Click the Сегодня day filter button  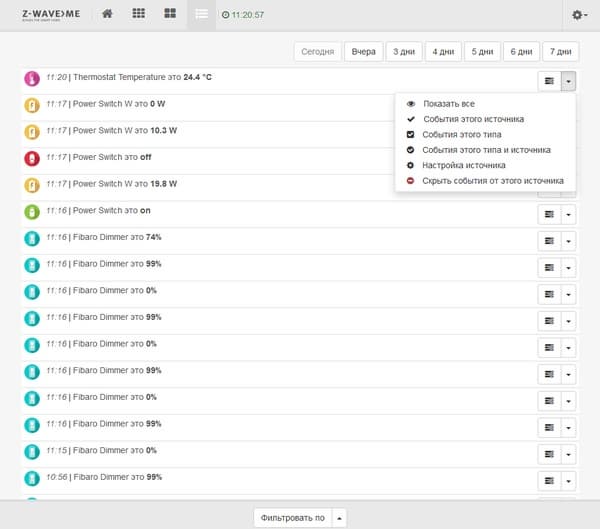(317, 51)
